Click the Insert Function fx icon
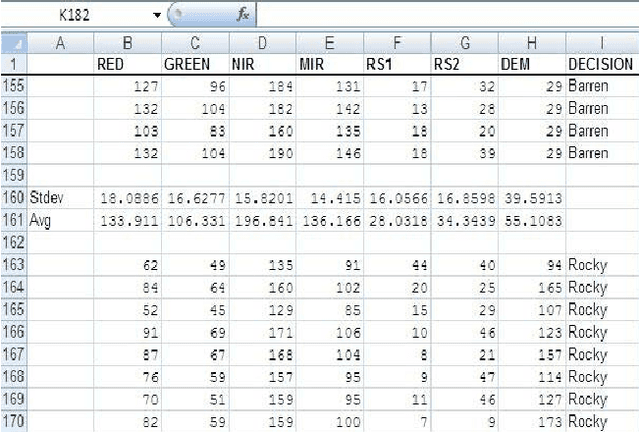 243,15
